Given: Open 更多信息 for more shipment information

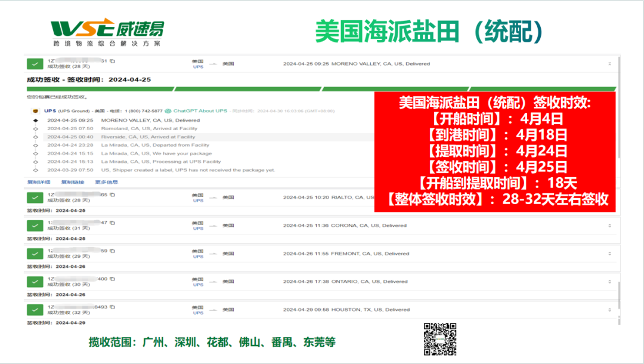Looking at the screenshot, I should (107, 181).
